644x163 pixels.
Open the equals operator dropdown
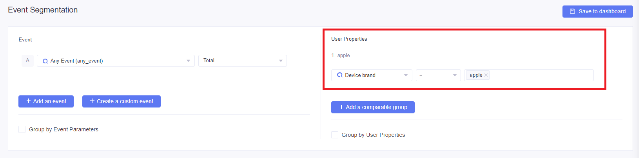[x=438, y=75]
